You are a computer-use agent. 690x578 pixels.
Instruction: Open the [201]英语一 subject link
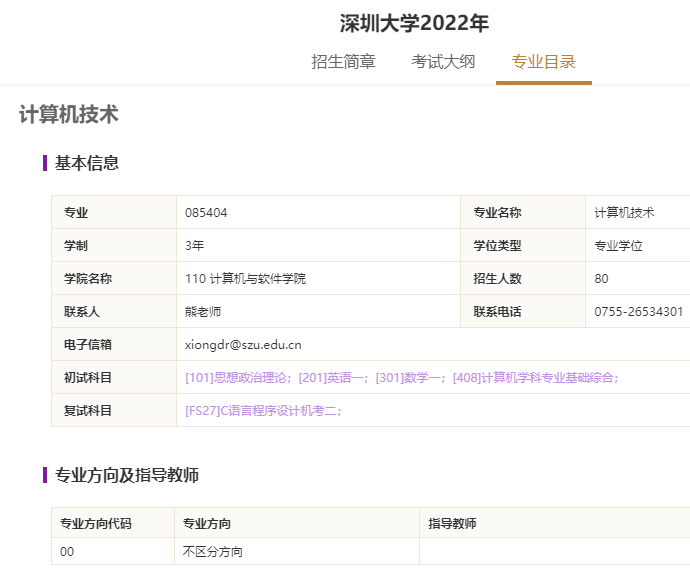[x=331, y=378]
